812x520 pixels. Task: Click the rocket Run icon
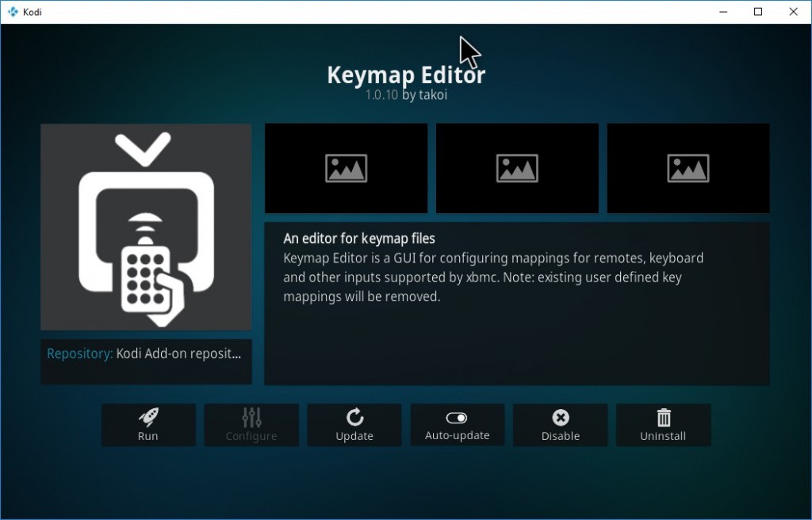[148, 416]
